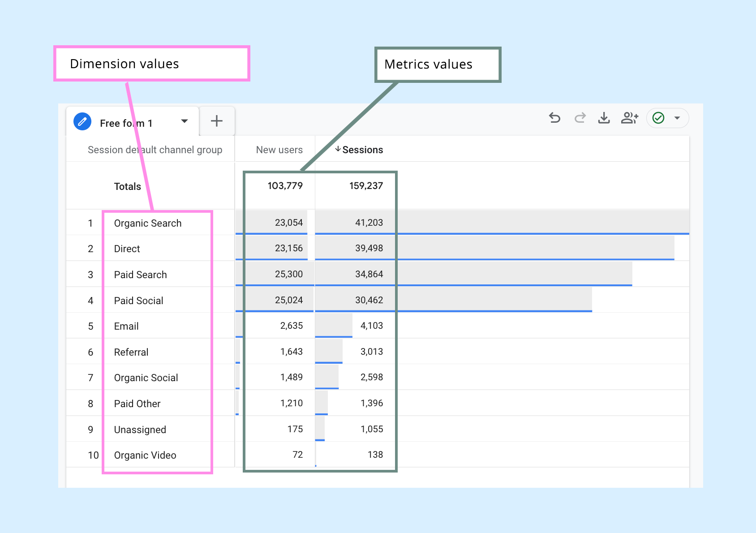Share the exploration via the add-user icon
The width and height of the screenshot is (756, 533).
pyautogui.click(x=630, y=118)
